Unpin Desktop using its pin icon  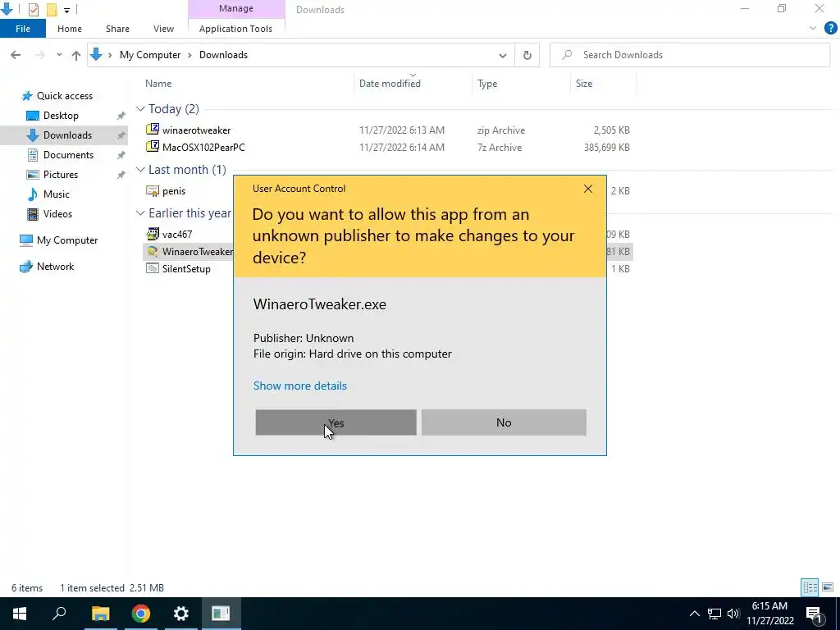(x=121, y=116)
